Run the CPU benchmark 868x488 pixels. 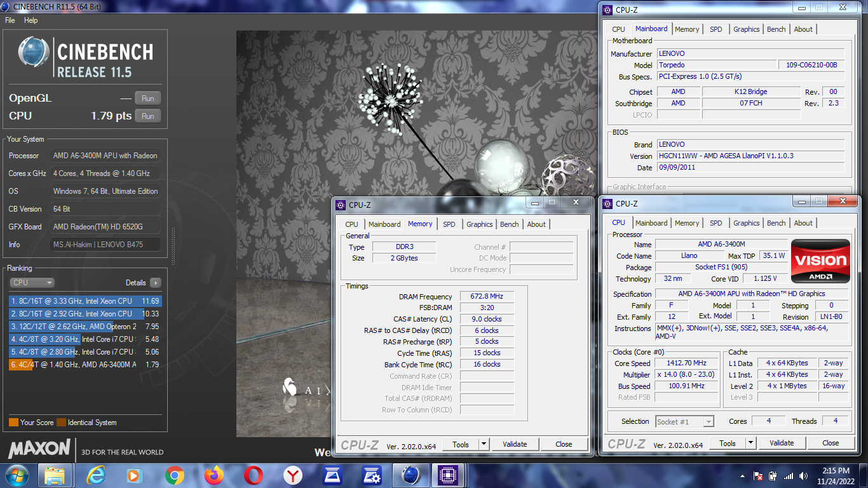tap(148, 116)
